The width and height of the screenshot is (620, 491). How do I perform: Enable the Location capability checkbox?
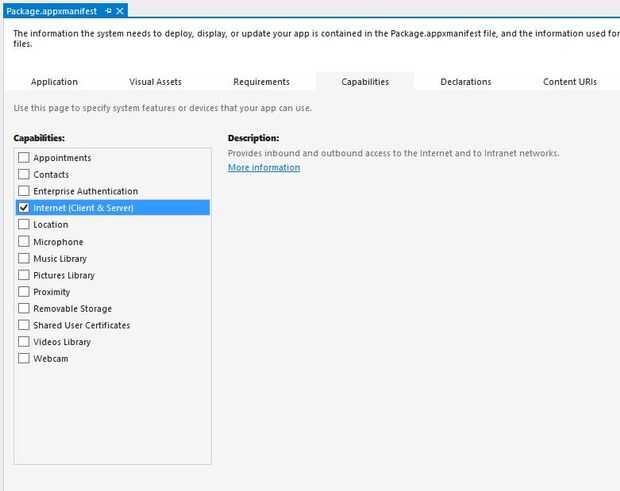pos(24,225)
